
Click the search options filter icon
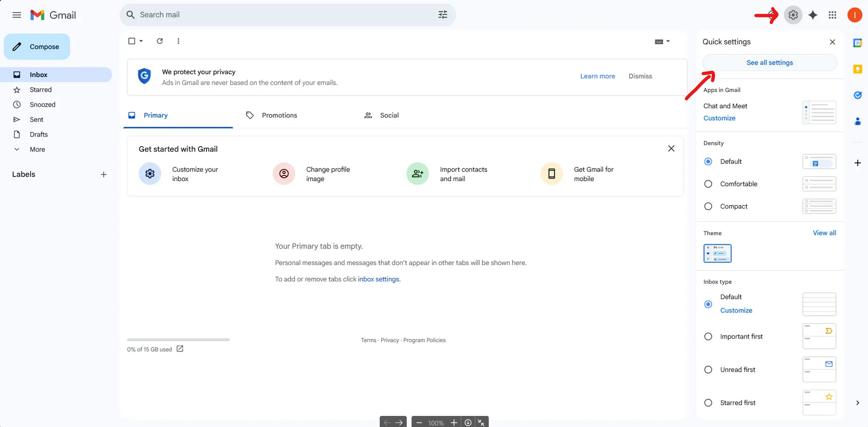point(442,15)
